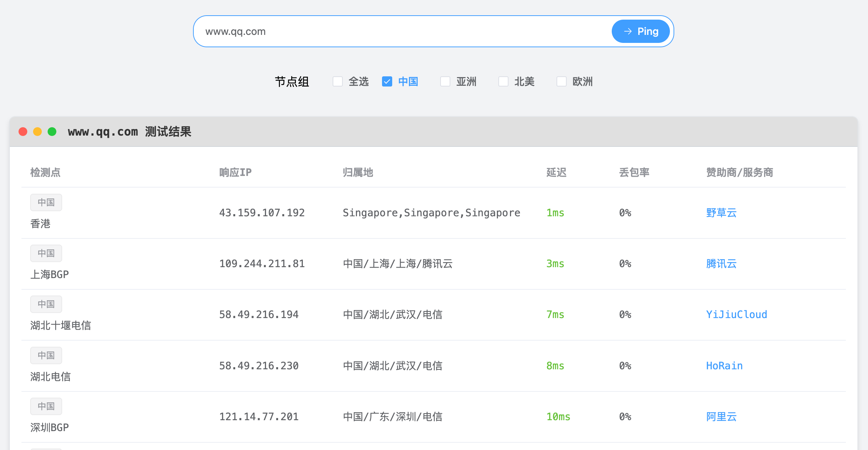Click the 香港 checkpoint name
This screenshot has width=868, height=450.
pyautogui.click(x=40, y=224)
